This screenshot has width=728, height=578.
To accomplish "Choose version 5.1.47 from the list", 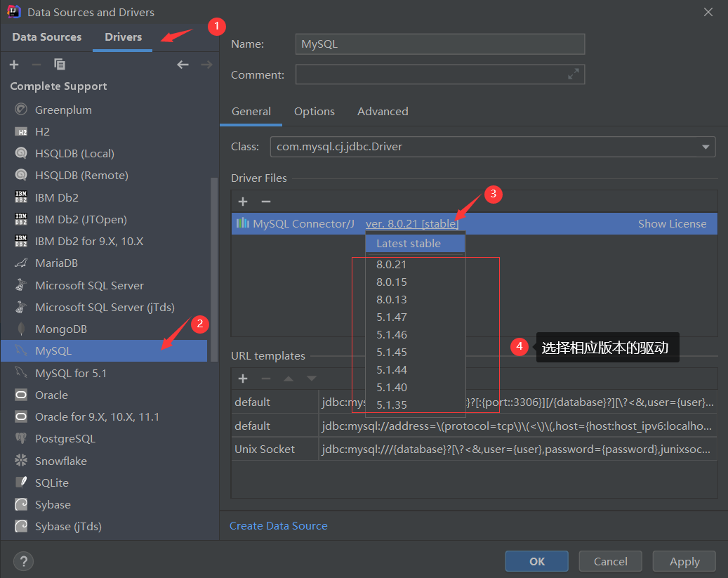I will [x=415, y=317].
